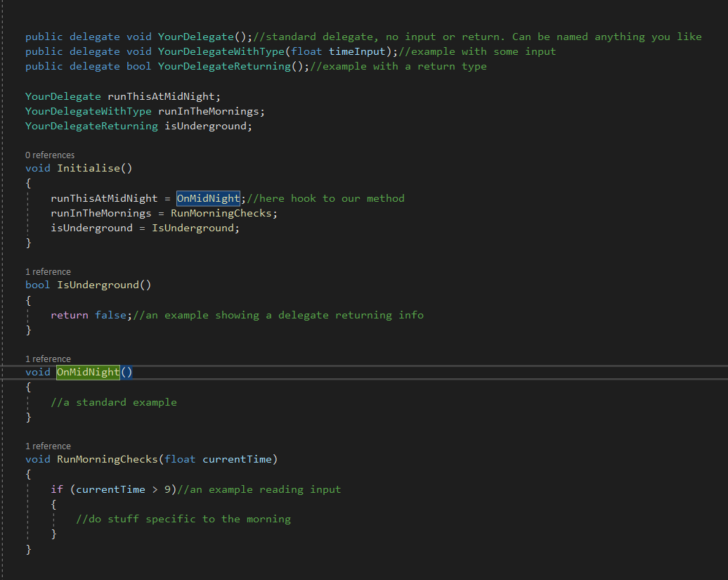This screenshot has width=728, height=580.
Task: Open the '0 references' CodeLens above Initialise
Action: (x=50, y=155)
